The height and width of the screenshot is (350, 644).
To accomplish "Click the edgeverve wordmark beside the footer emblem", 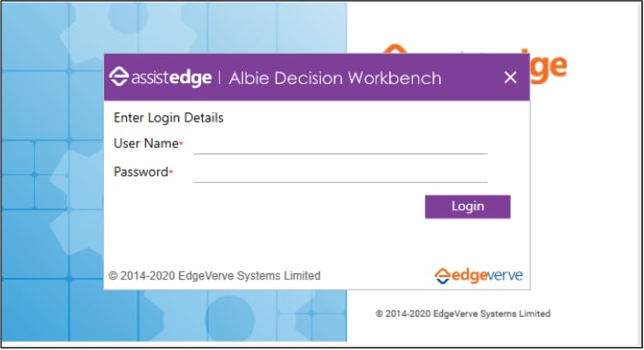I will [x=487, y=276].
